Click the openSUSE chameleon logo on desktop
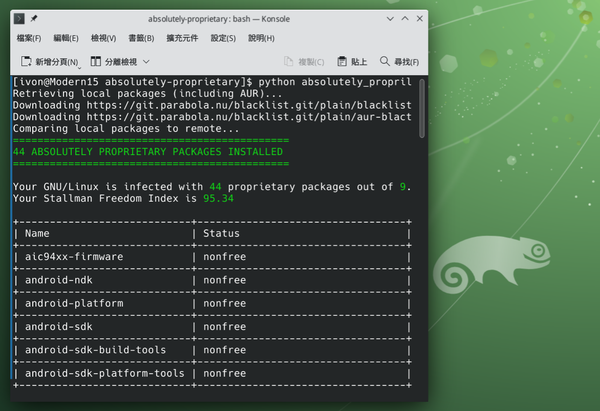Screen dimensions: 600x411 coord(491,265)
